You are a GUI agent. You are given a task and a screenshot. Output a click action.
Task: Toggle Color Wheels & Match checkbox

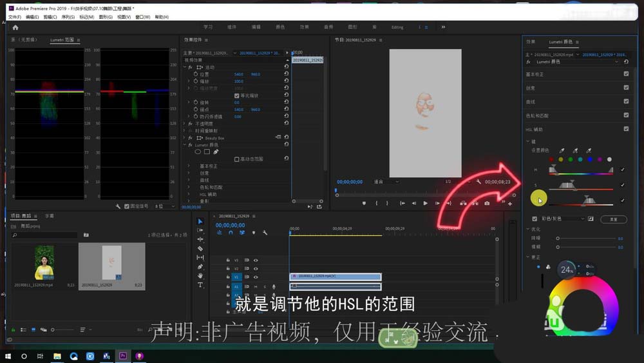point(626,115)
